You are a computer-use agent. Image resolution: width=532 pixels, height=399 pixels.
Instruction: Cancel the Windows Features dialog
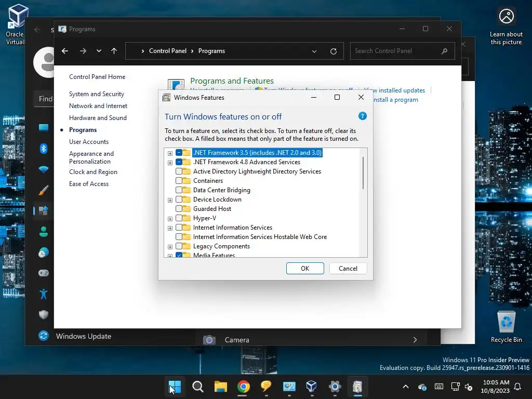[348, 269]
